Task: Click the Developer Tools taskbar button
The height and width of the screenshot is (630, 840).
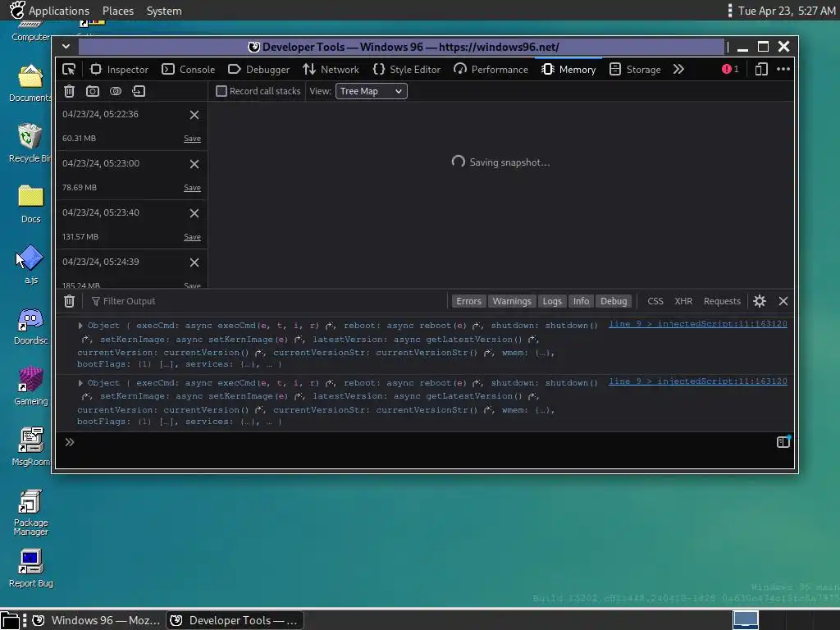Action: click(x=235, y=620)
